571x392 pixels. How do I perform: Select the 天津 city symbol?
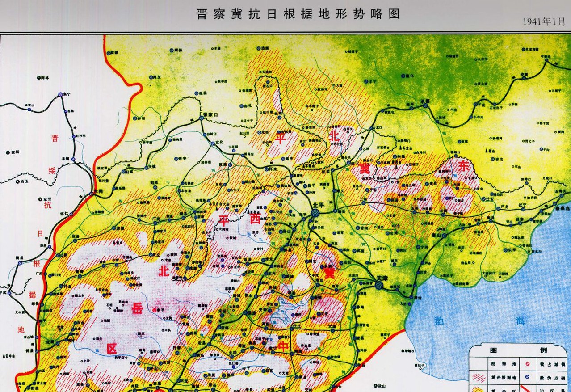[x=379, y=286]
